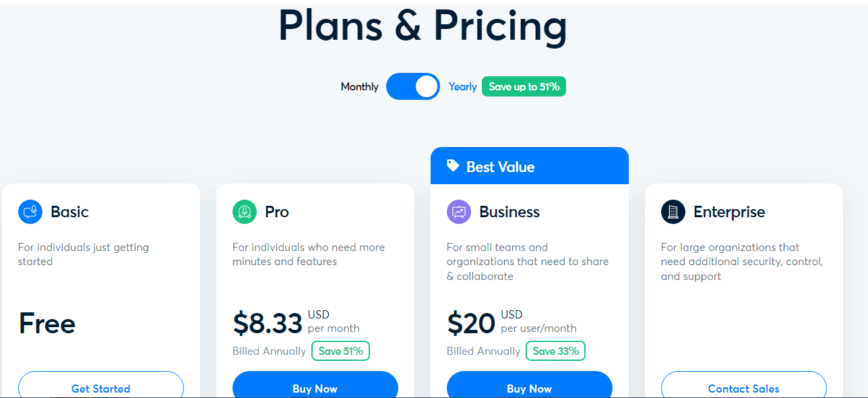Click the Save 33% badge on Business
This screenshot has width=868, height=398.
pos(555,351)
